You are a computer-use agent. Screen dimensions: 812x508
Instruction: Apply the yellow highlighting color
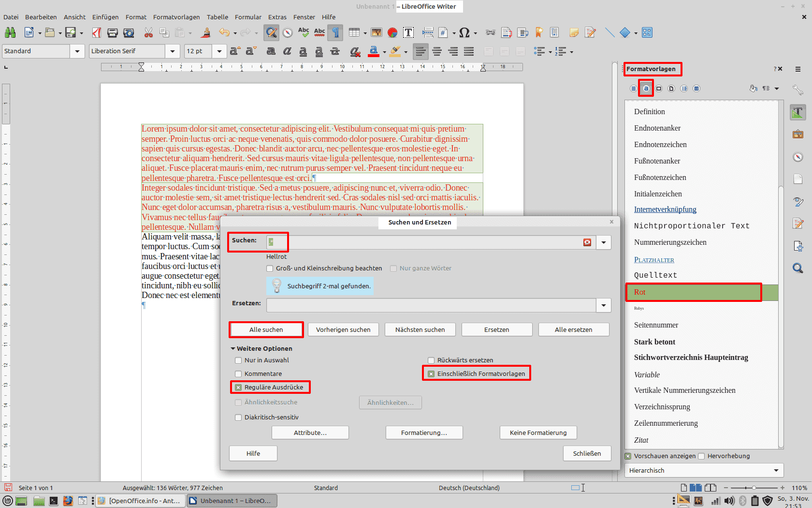(395, 51)
